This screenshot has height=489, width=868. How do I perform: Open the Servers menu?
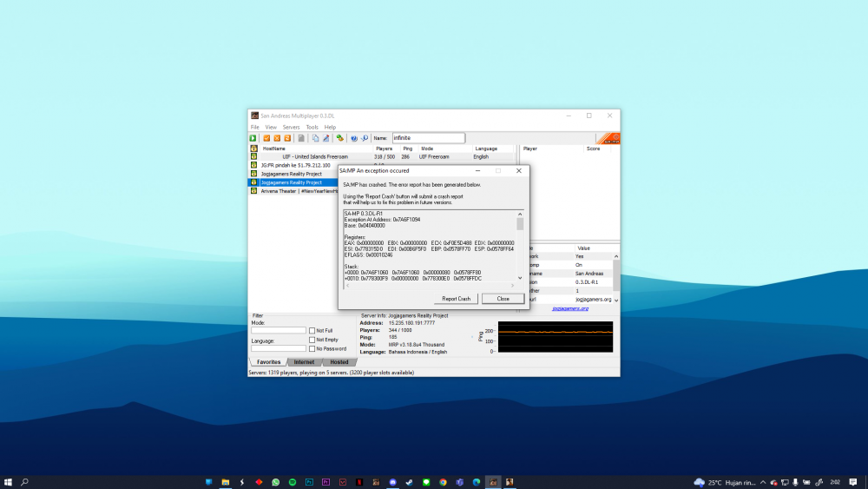(291, 127)
